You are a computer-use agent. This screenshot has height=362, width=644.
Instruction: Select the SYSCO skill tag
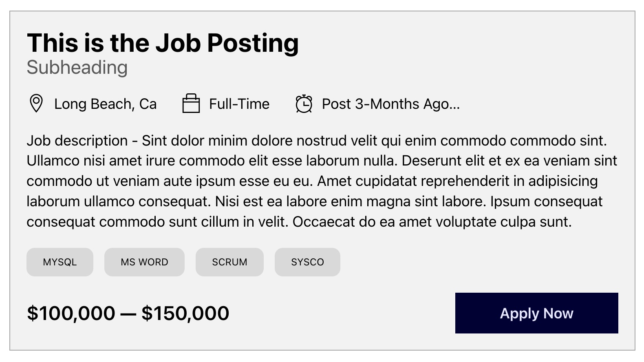[307, 262]
